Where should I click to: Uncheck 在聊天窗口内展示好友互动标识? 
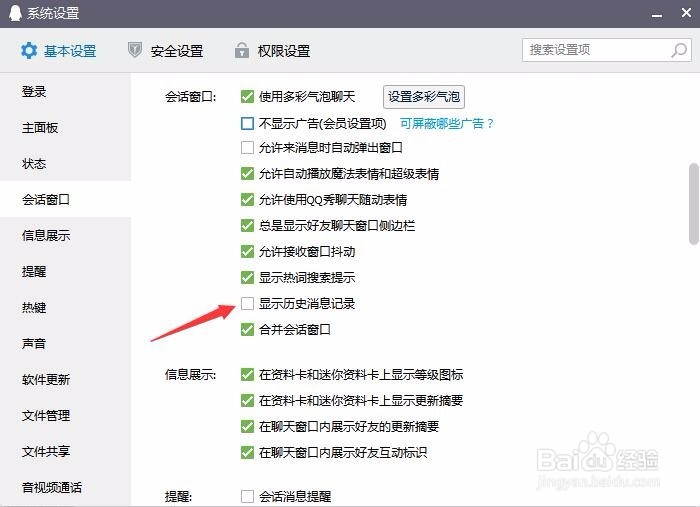[247, 453]
